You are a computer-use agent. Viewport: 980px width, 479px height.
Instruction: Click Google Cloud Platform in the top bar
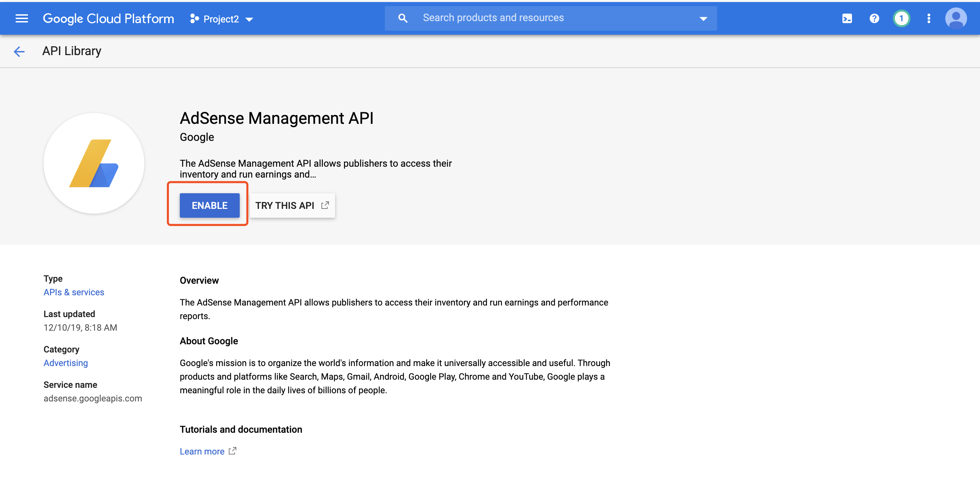click(109, 18)
